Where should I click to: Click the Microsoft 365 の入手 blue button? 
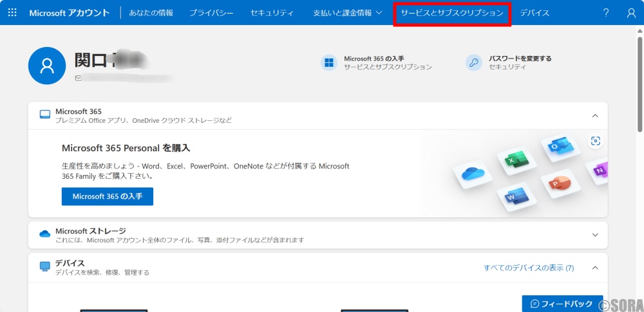click(107, 196)
